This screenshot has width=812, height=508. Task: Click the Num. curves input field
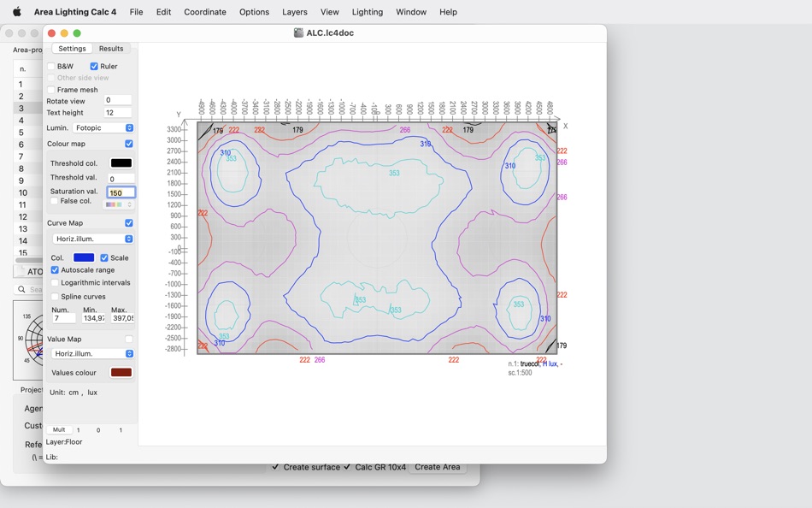(64, 318)
